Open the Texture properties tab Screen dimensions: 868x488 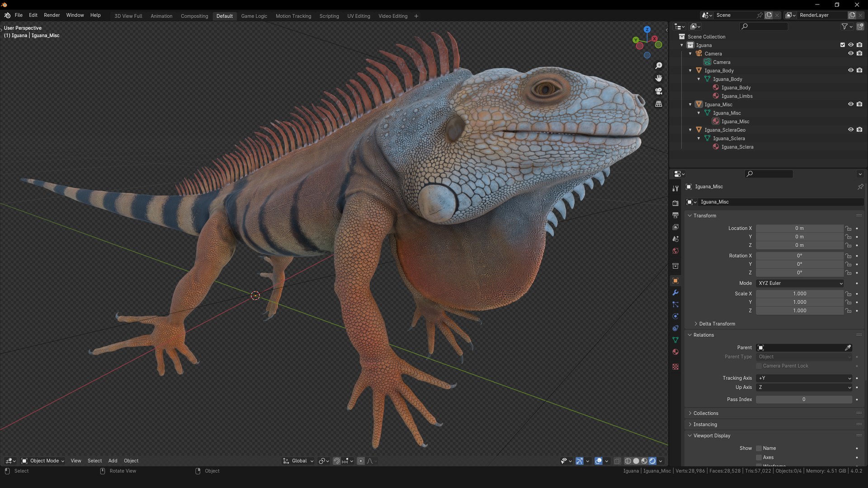click(x=675, y=366)
